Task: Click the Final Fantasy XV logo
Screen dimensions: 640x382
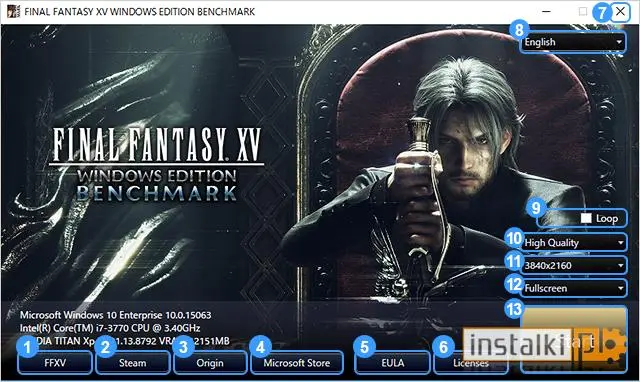Action: click(157, 164)
